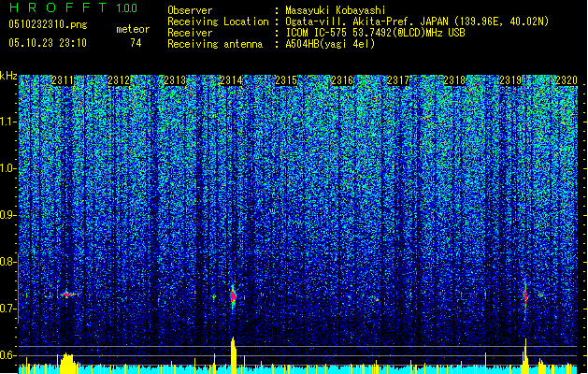Click the kHz axis unit label
Viewport: 588px width, 374px height.
8,76
